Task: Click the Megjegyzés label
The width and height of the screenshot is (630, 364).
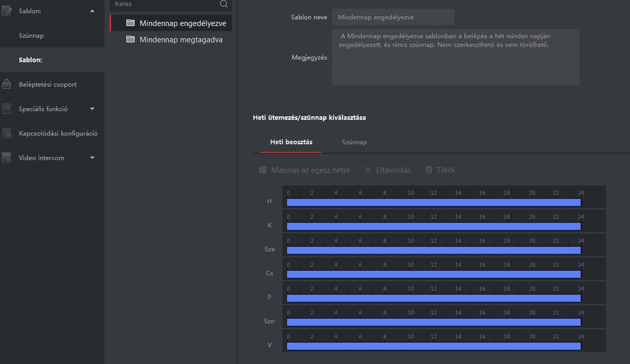Action: [309, 57]
